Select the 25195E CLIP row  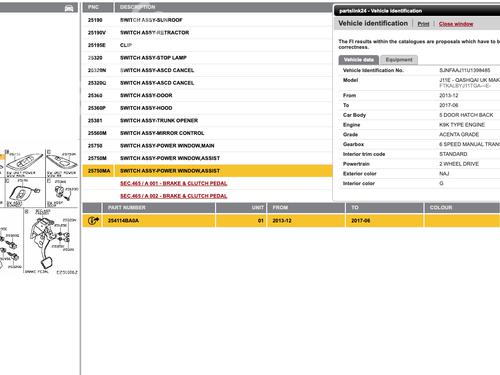coord(207,45)
